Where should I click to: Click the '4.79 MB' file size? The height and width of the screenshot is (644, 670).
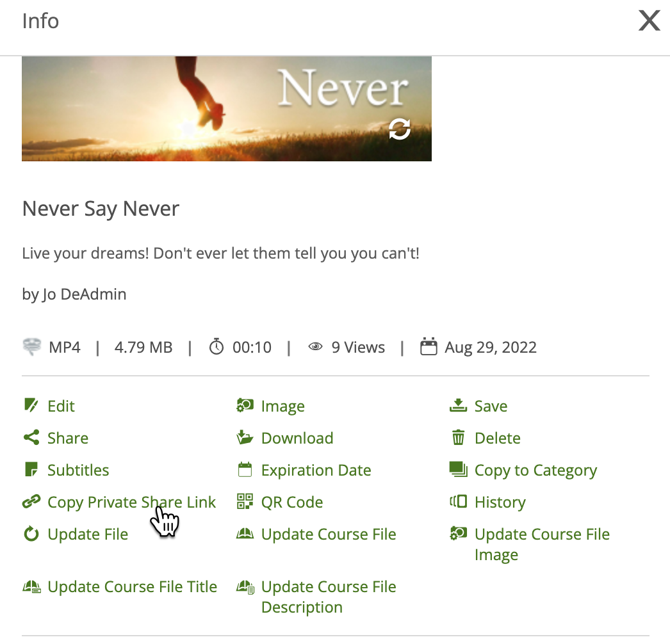click(143, 347)
